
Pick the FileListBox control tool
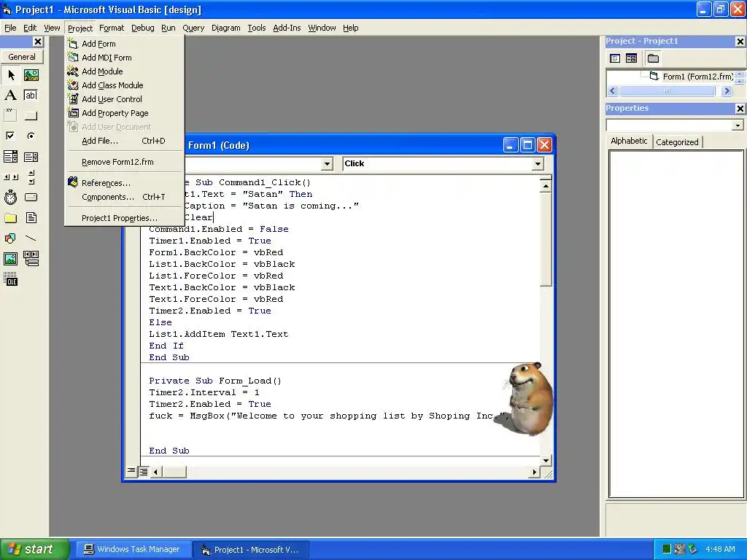(x=31, y=218)
